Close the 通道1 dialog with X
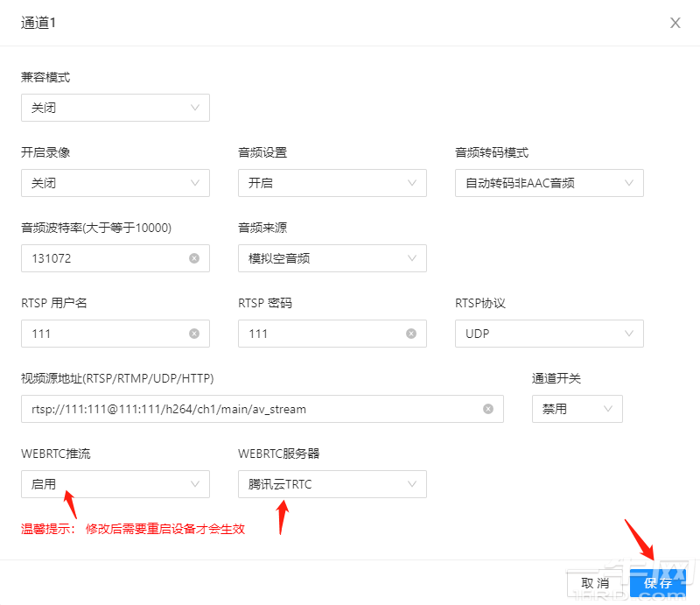This screenshot has height=605, width=700. coord(675,23)
